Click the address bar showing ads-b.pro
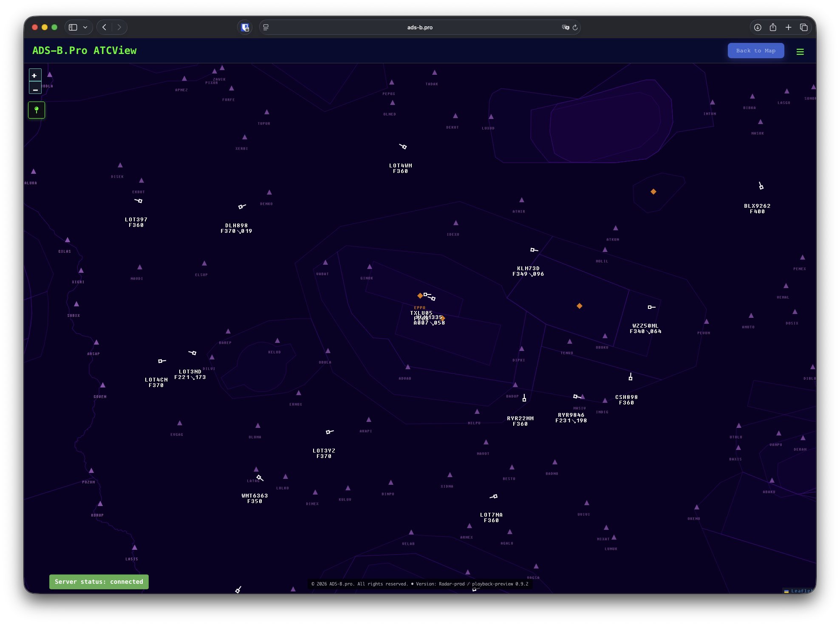The height and width of the screenshot is (625, 840). pyautogui.click(x=420, y=27)
